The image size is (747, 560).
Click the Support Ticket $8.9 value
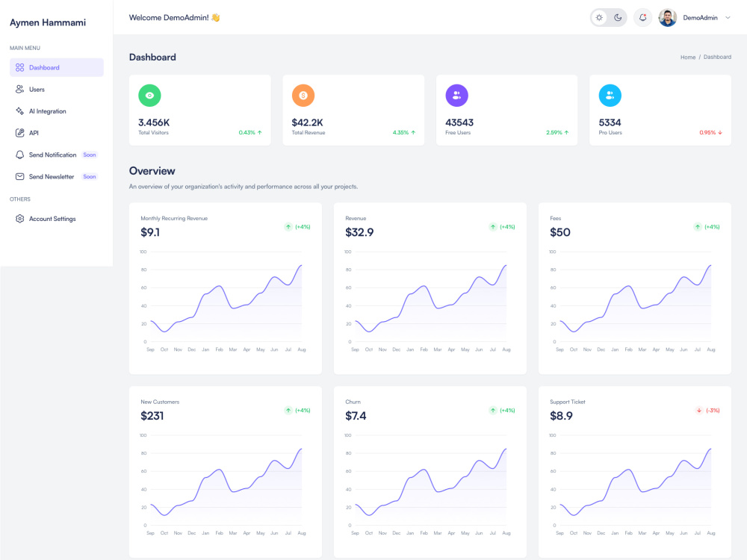point(561,416)
